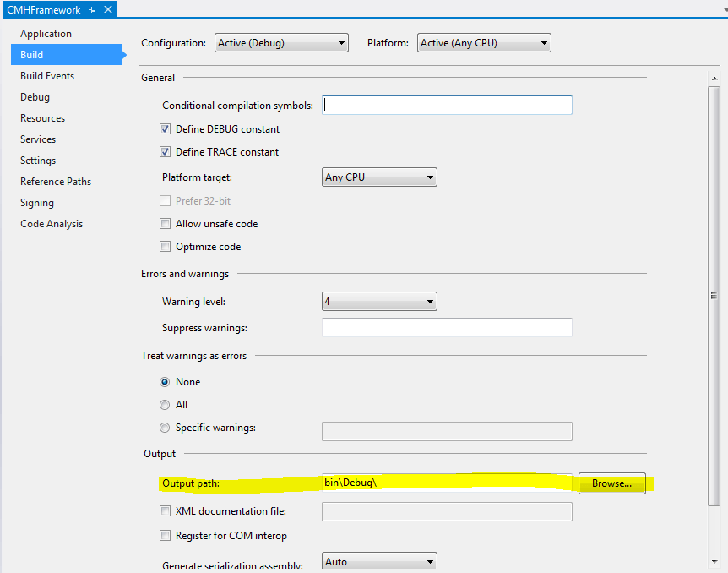728x573 pixels.
Task: Switch to the Build Events tab
Action: pyautogui.click(x=47, y=76)
